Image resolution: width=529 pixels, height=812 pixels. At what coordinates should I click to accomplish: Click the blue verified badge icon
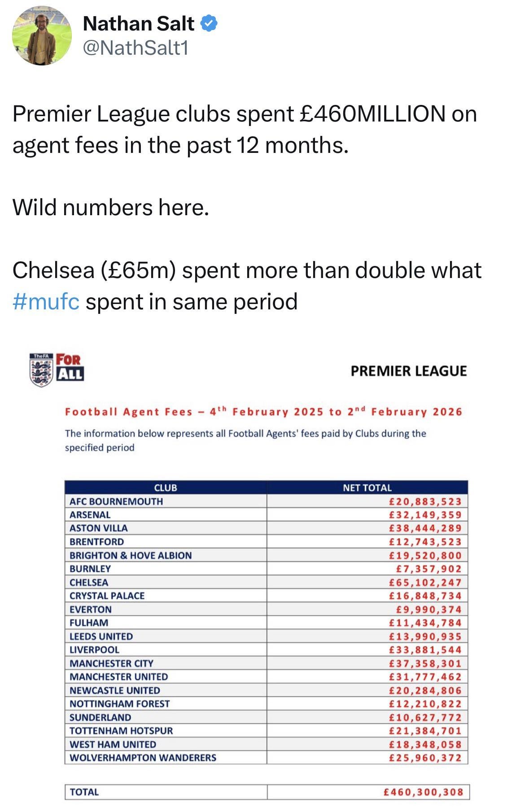[x=209, y=23]
